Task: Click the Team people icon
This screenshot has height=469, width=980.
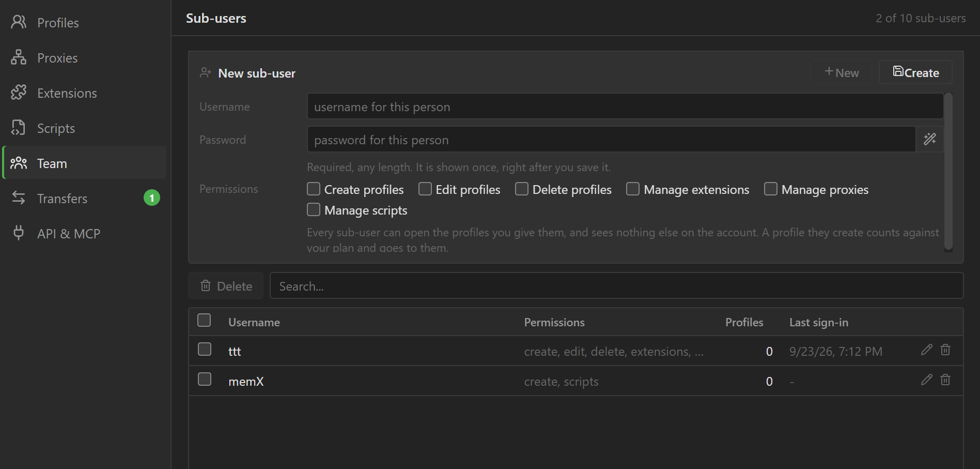Action: (19, 163)
